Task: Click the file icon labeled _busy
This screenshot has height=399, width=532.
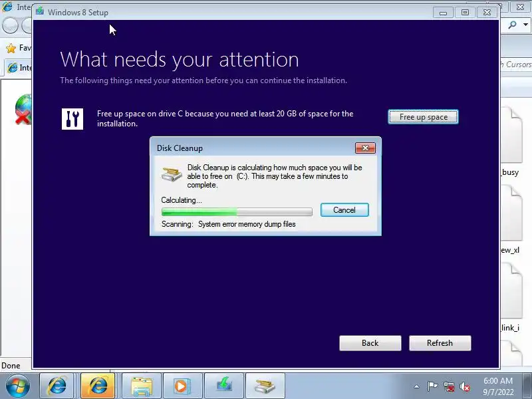Action: click(x=511, y=135)
